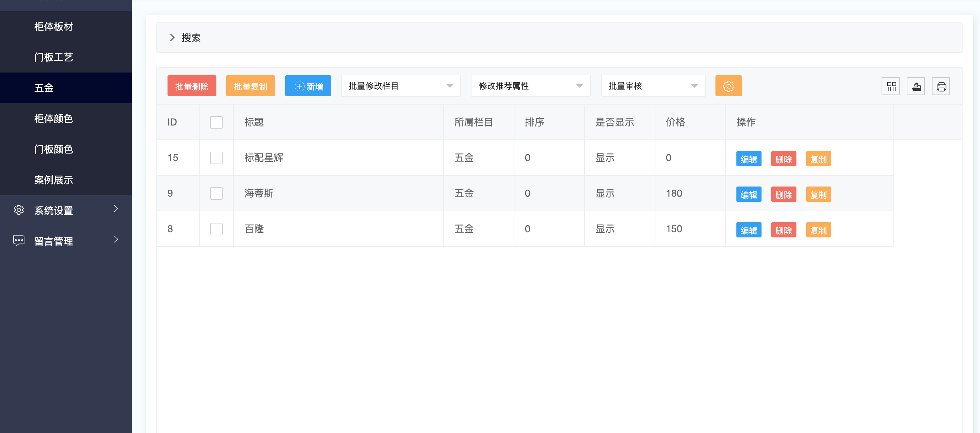Click the 系统设置 gear icon
Image resolution: width=980 pixels, height=433 pixels.
(x=18, y=210)
